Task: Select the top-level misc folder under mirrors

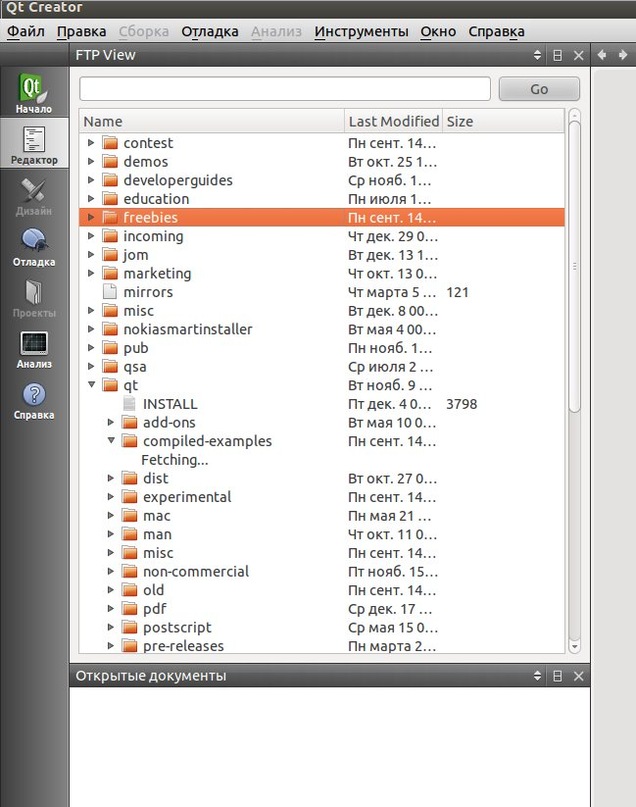Action: coord(322,311)
